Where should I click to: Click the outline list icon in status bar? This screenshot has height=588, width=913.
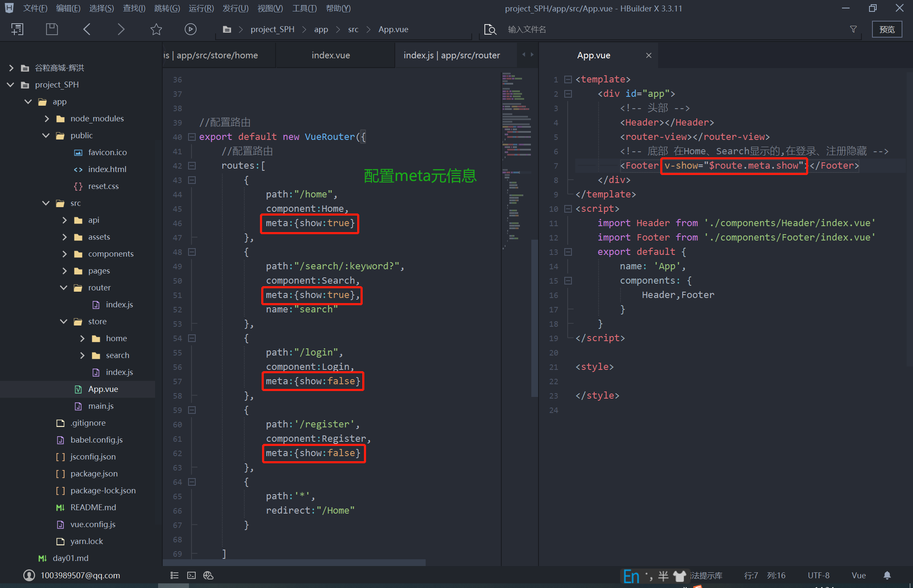point(175,575)
